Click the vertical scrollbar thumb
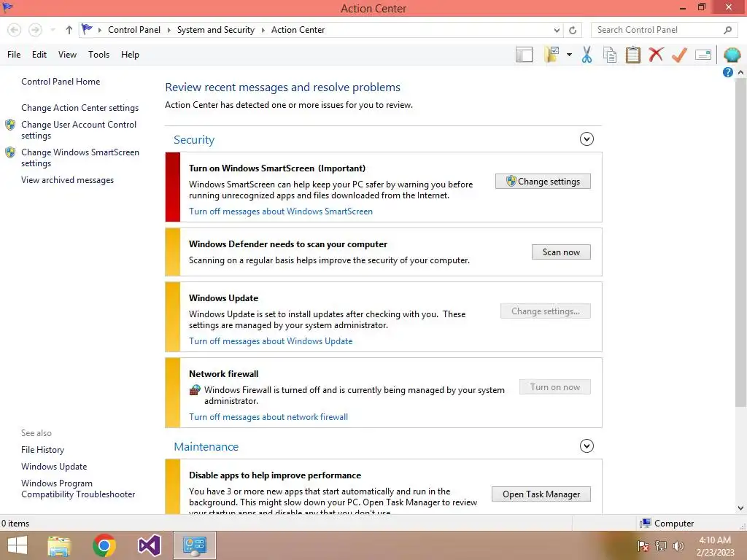Viewport: 747px width, 560px height. [740, 242]
